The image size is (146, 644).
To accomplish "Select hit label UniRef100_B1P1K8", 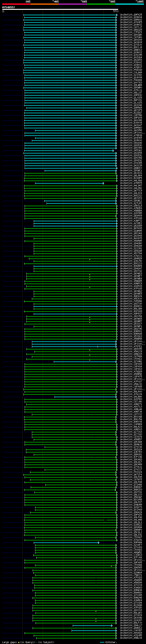I will tap(131, 311).
